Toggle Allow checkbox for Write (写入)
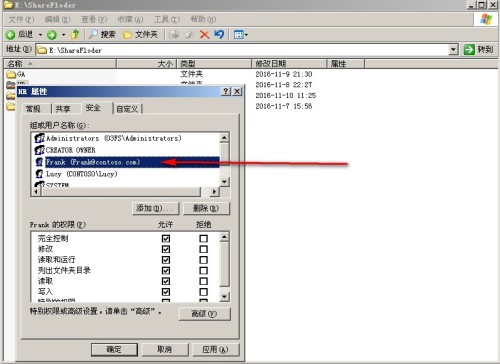Screen dimensions: 500x364 166,292
